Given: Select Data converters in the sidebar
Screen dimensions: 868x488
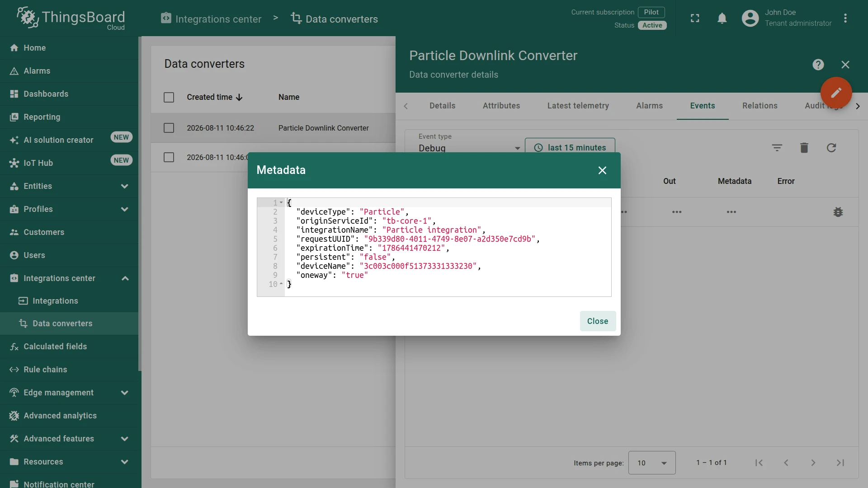Looking at the screenshot, I should coord(69,324).
